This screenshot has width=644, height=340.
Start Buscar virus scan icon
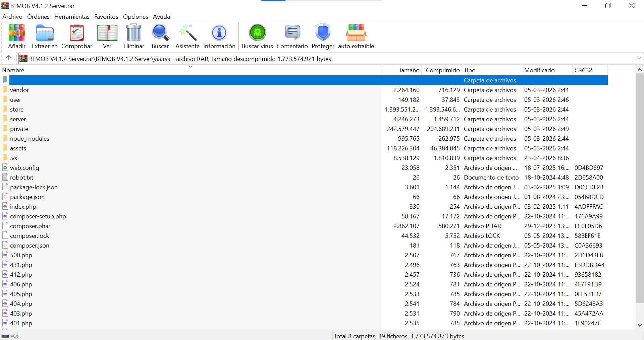257,32
